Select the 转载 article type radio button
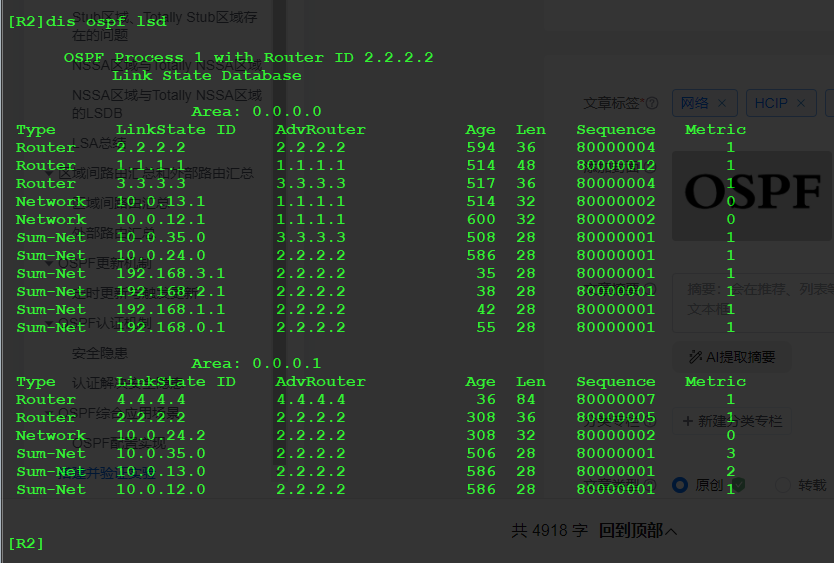This screenshot has height=563, width=834. tap(783, 485)
